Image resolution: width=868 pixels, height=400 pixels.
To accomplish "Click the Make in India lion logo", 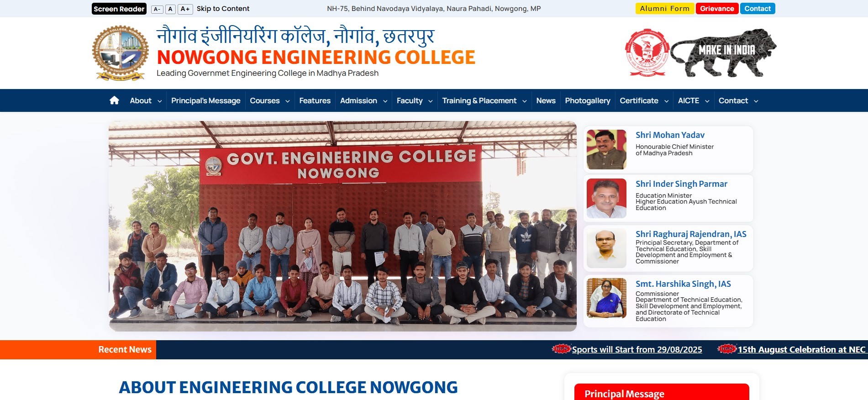I will point(724,53).
